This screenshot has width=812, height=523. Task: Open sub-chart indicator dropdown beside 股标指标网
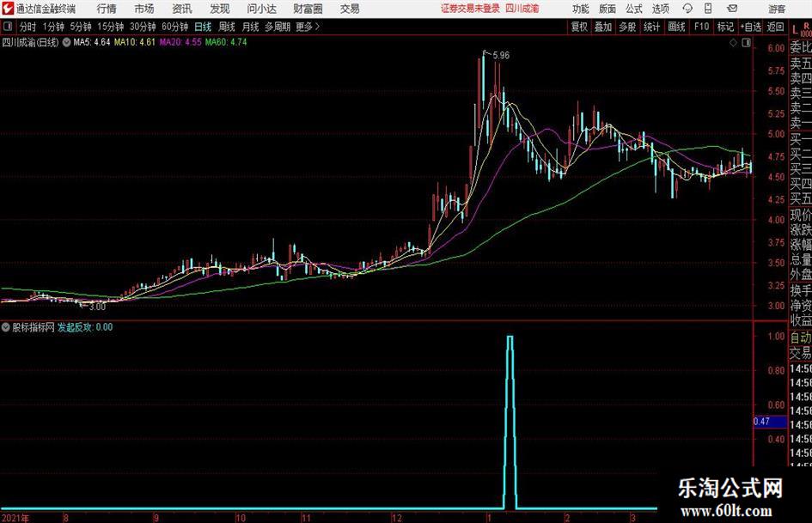[6, 327]
